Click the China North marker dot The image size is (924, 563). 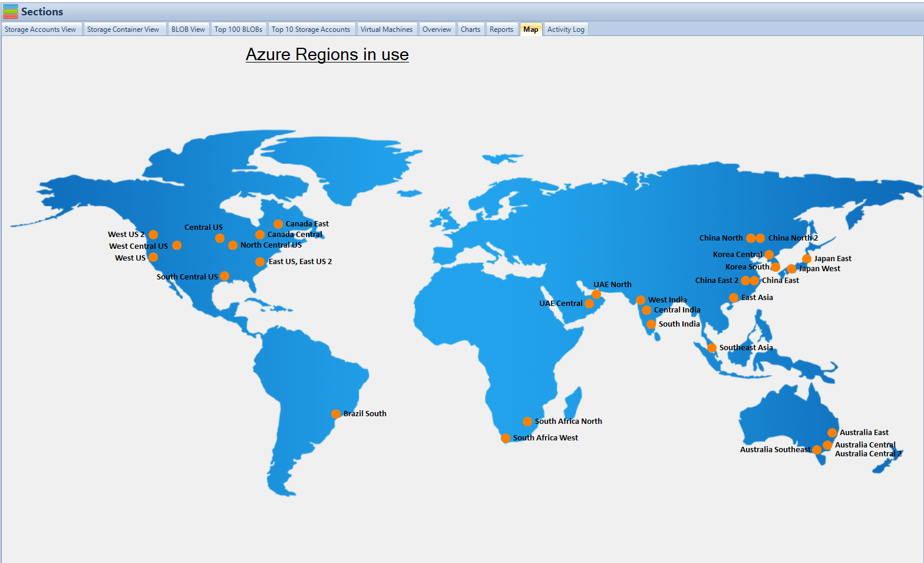(x=751, y=238)
